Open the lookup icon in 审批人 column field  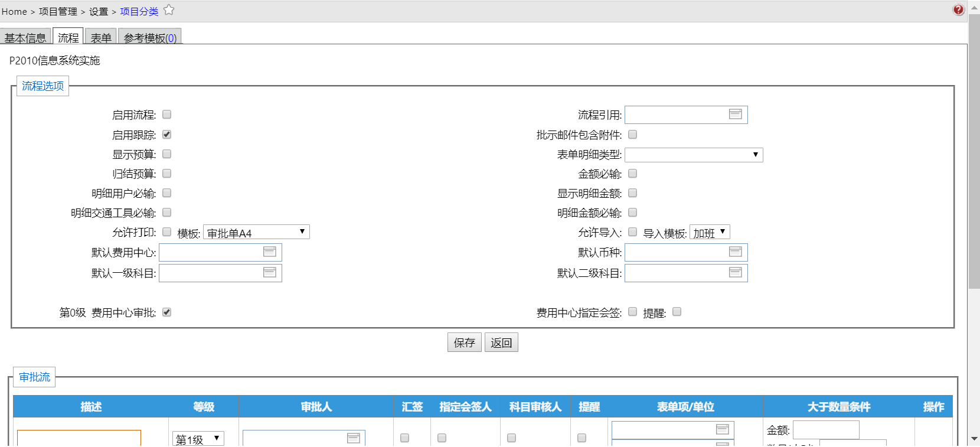(x=354, y=438)
